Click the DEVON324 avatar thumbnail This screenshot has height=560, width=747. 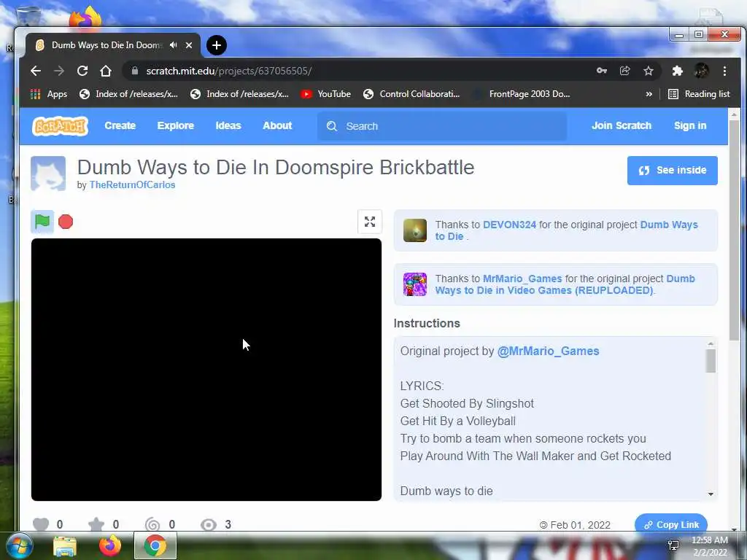tap(415, 230)
